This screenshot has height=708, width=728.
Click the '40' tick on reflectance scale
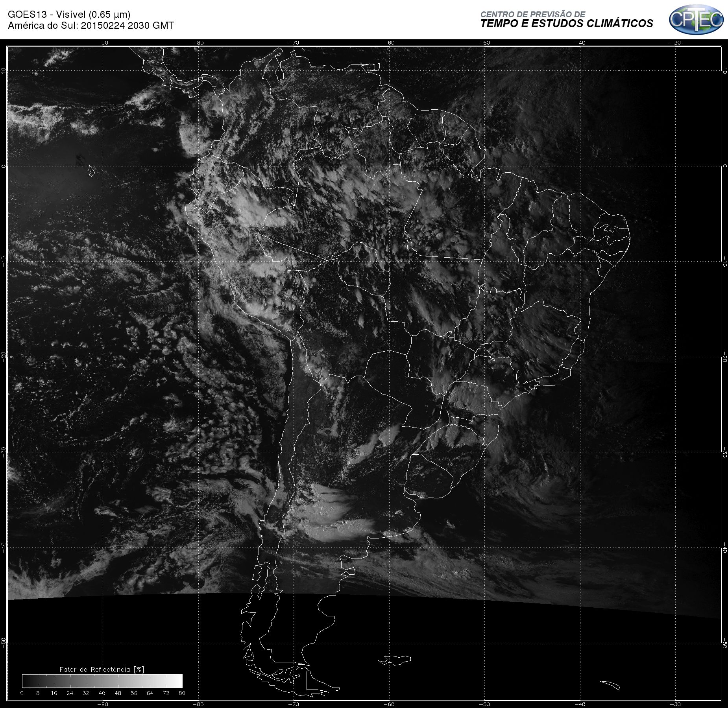tap(102, 693)
